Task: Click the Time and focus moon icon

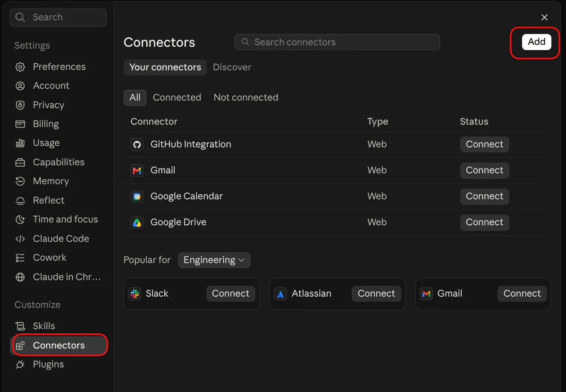Action: point(20,219)
